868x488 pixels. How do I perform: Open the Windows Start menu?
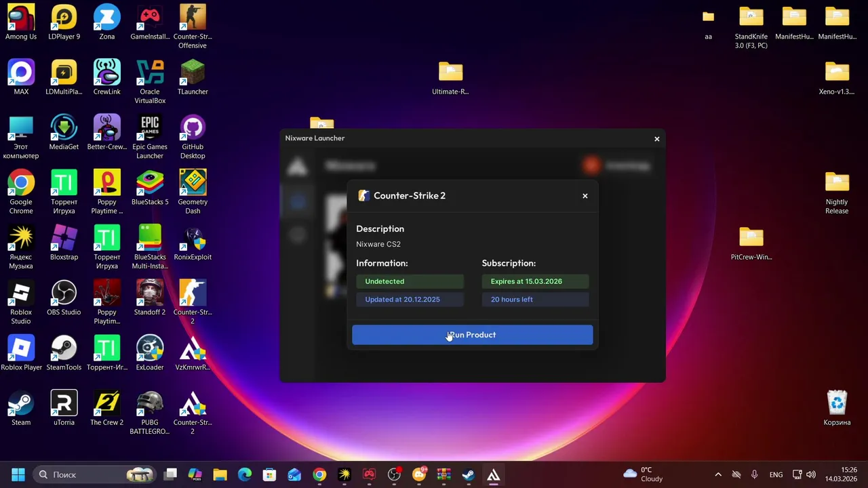18,474
